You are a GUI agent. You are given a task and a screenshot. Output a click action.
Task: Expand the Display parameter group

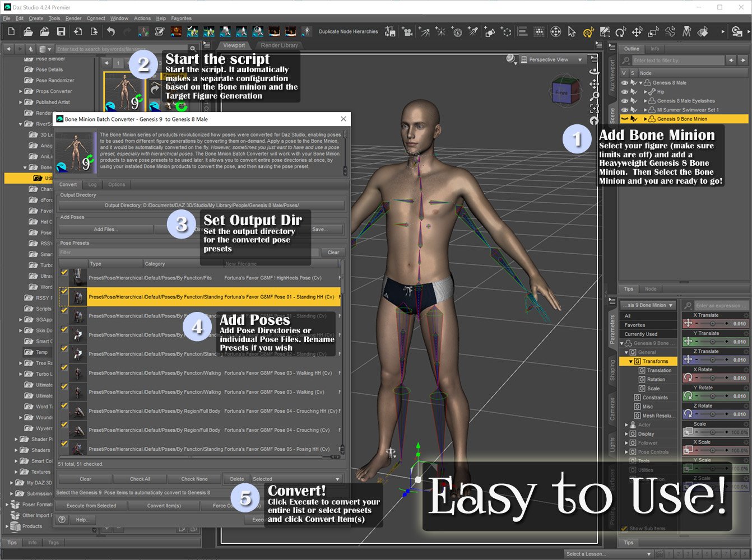point(626,434)
